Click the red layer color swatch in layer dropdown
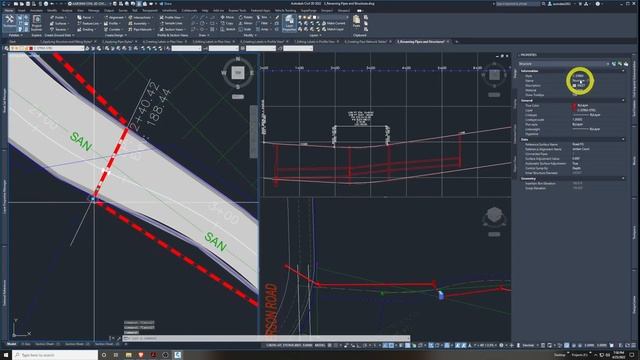 click(31, 48)
